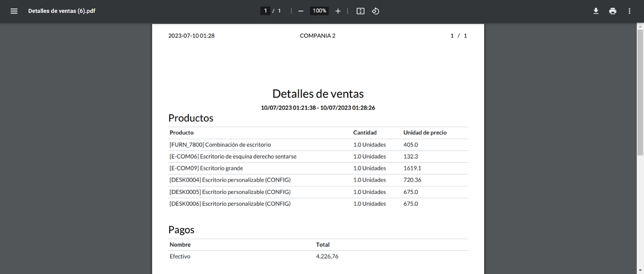This screenshot has height=274, width=644.
Task: Click the file name Detalles de ventas (6).pdf
Action: tap(62, 11)
